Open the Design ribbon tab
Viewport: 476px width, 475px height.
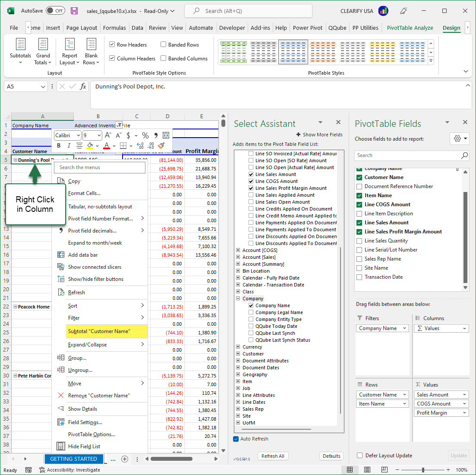[451, 28]
